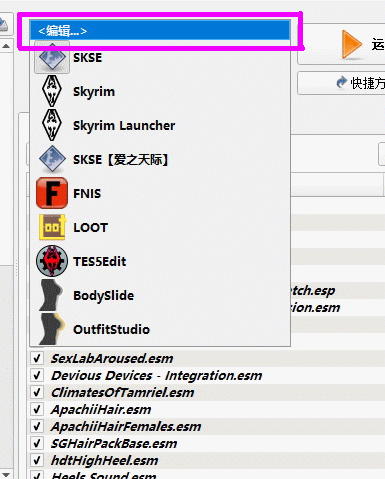This screenshot has width=385, height=479.
Task: Click the SKSE【爱之天际】diamond icon
Action: point(52,159)
